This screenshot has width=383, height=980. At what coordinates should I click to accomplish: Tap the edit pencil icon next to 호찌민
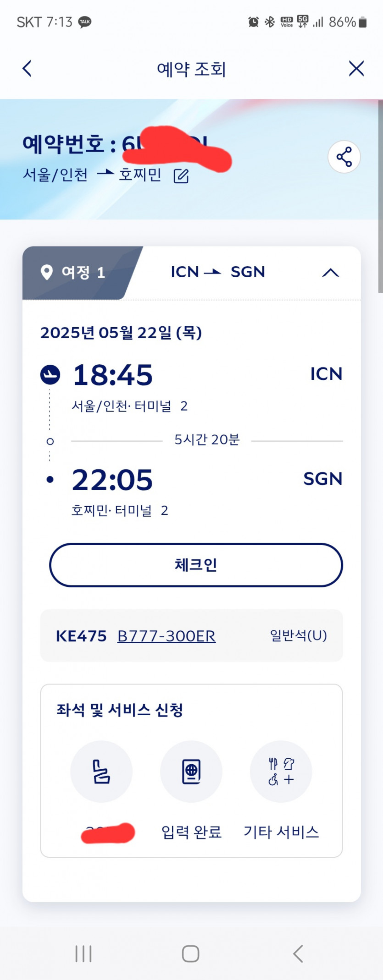click(181, 175)
